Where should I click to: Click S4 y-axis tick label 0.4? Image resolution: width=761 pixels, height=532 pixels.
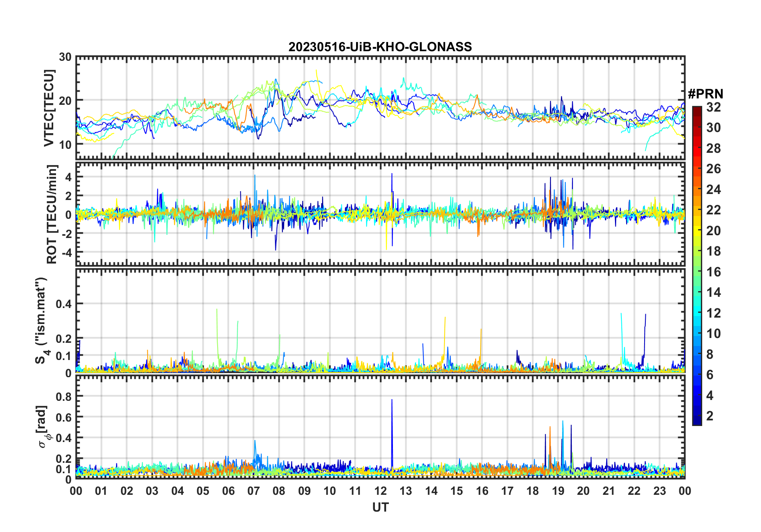coord(64,304)
